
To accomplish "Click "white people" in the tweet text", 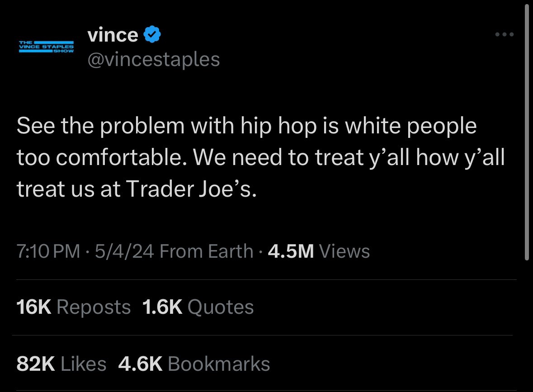I will (411, 126).
